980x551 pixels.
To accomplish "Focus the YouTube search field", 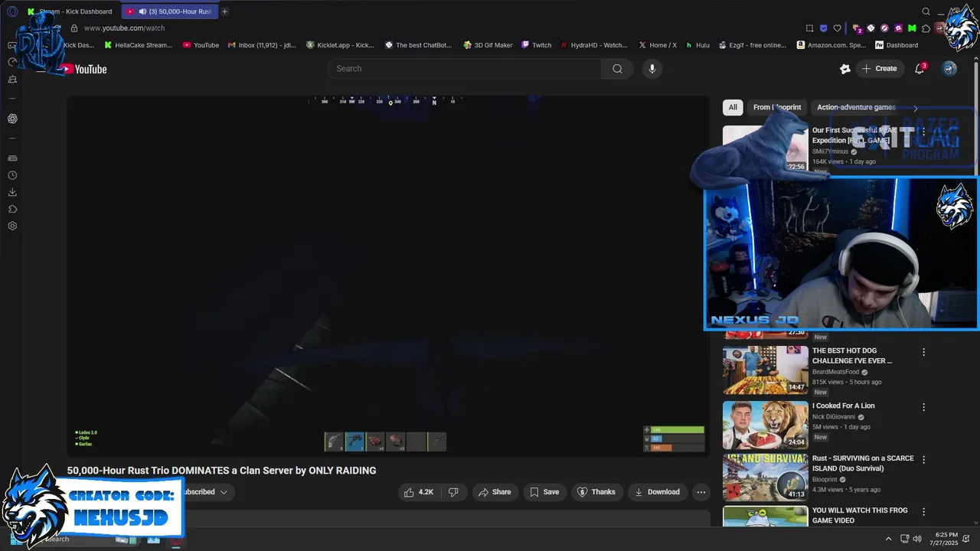I will [465, 69].
